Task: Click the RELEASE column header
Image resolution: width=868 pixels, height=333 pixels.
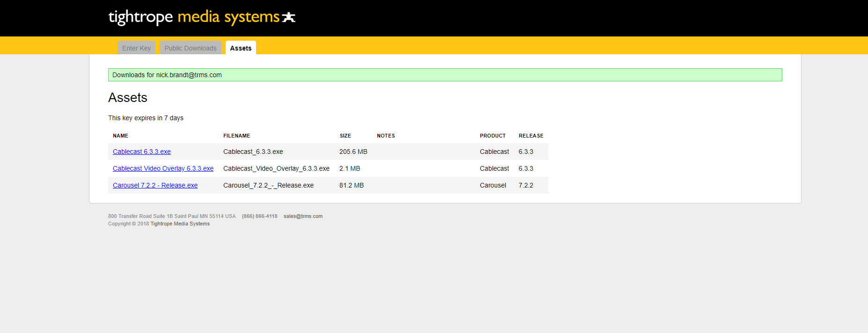Action: click(531, 136)
